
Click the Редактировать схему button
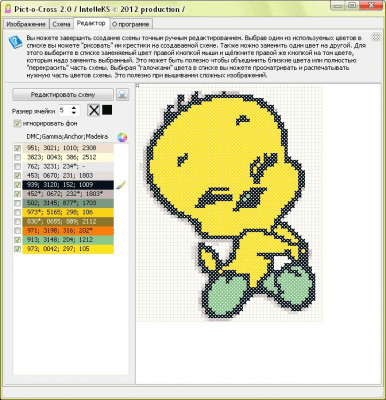[63, 95]
